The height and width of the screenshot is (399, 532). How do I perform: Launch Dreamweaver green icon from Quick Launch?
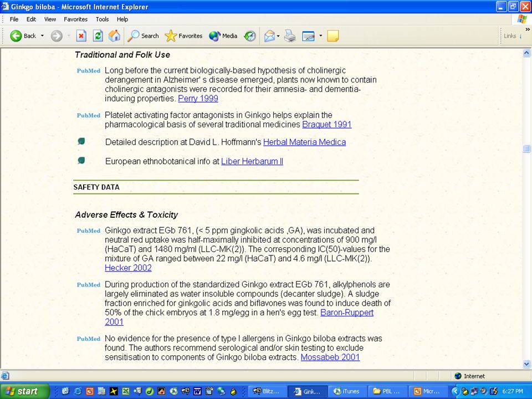pos(149,391)
